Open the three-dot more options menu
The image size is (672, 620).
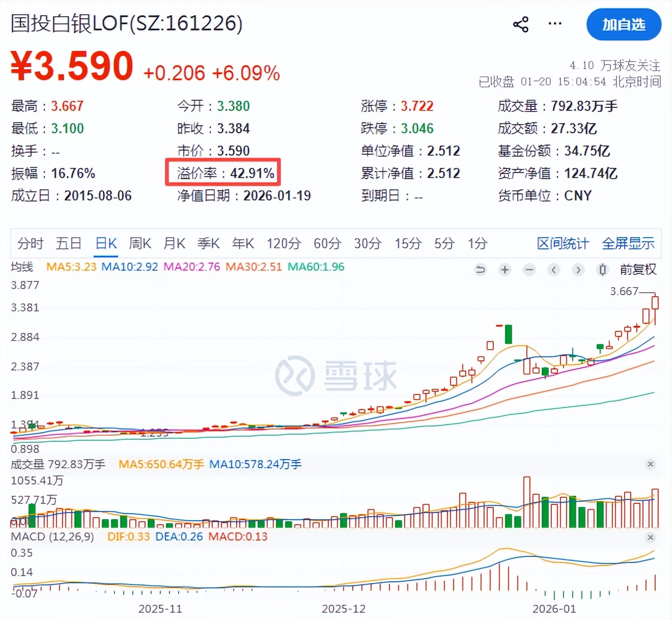pos(555,23)
